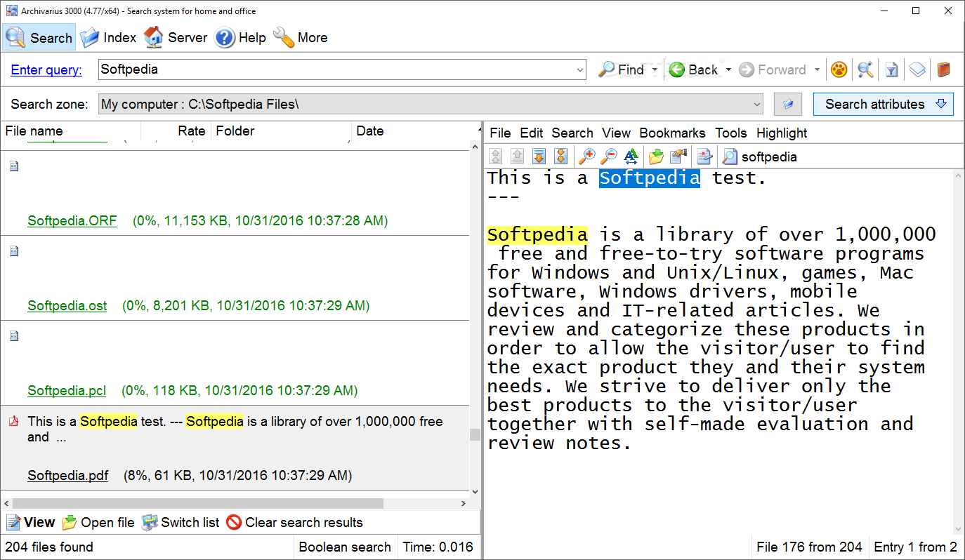
Task: Open the Search zone combo box
Action: (431, 104)
